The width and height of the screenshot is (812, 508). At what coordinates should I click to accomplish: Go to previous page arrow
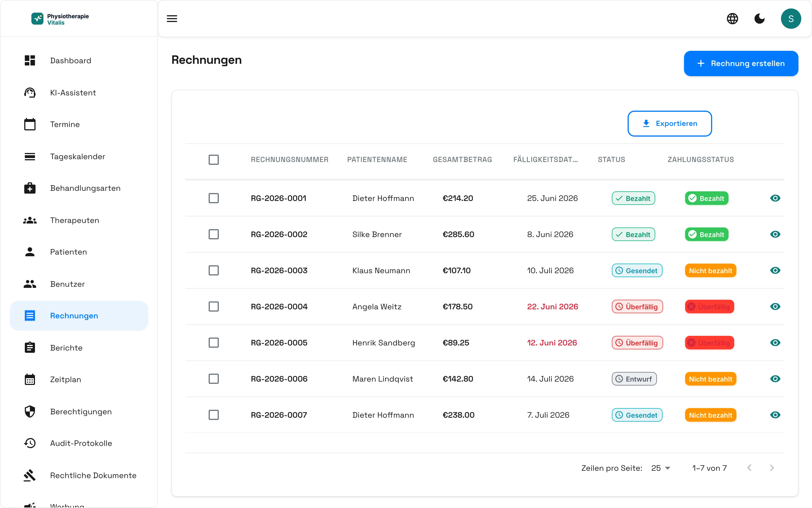point(749,468)
